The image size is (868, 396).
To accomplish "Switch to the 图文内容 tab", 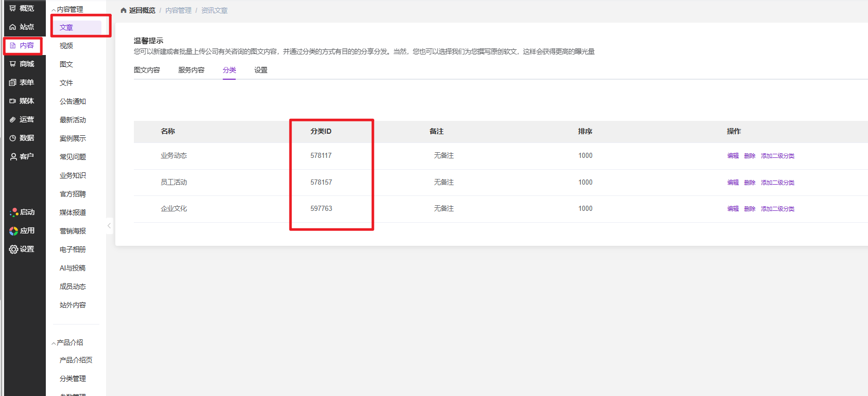I will point(147,70).
